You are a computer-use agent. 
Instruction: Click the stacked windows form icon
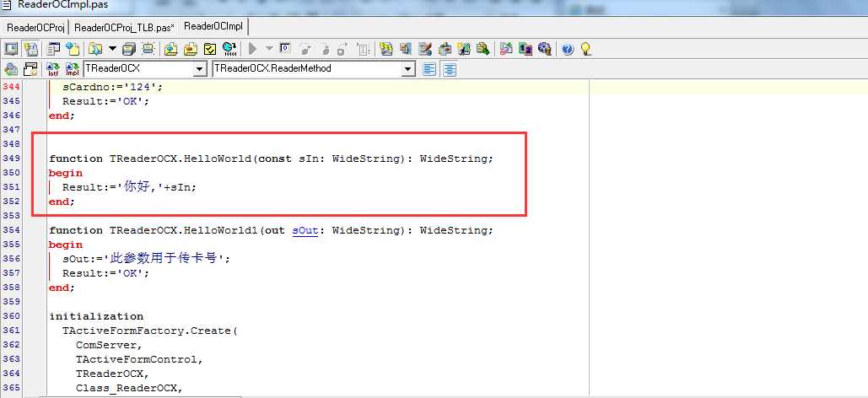point(54,49)
